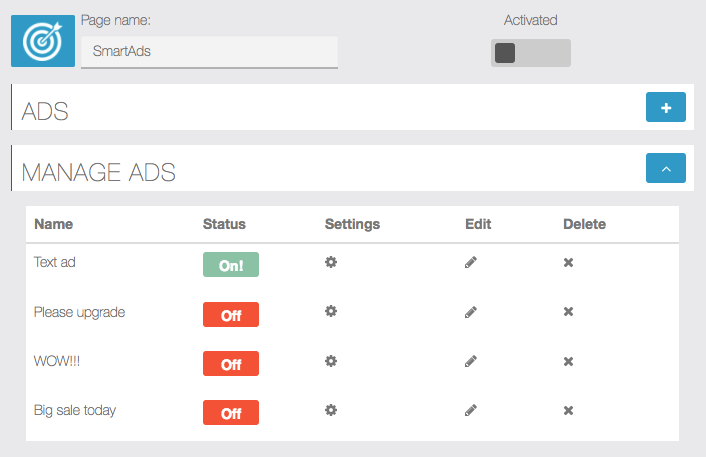Delete the Please upgrade ad

point(568,312)
